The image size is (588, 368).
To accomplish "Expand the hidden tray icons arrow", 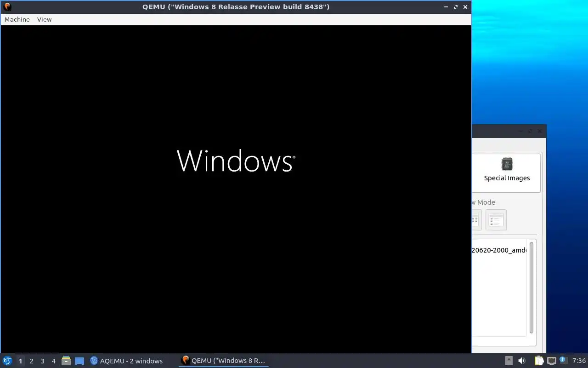I will pos(509,361).
